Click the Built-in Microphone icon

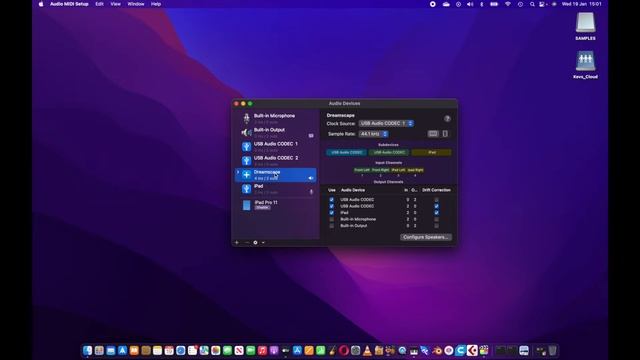tap(246, 118)
